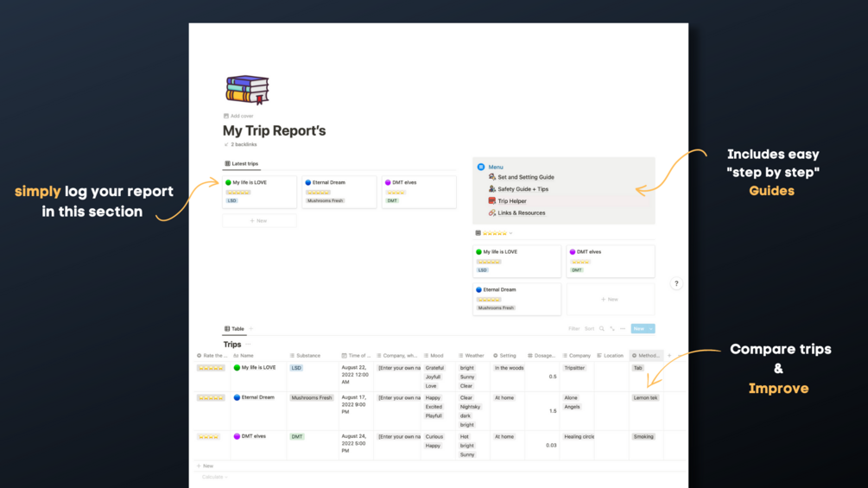
Task: Click the Add cover option
Action: pos(238,117)
